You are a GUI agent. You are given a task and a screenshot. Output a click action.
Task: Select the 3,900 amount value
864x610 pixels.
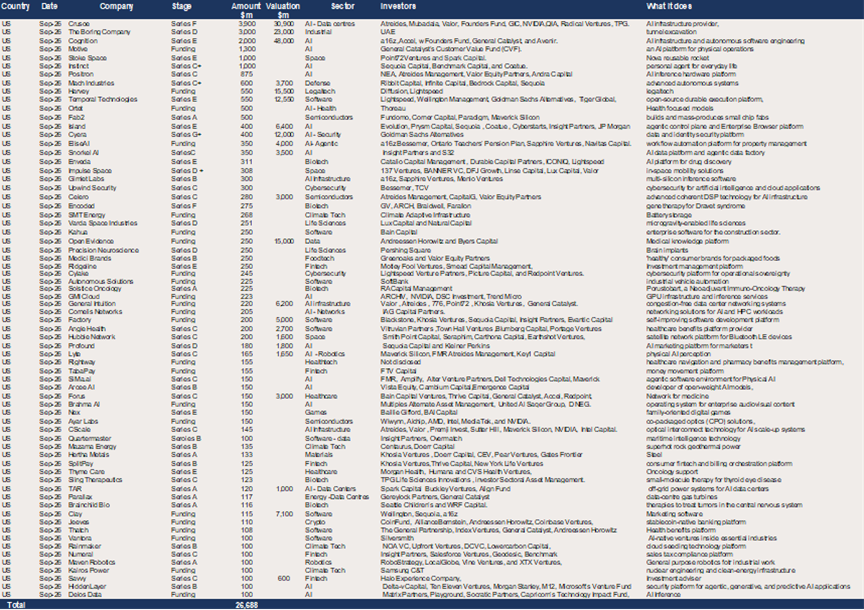tap(247, 24)
